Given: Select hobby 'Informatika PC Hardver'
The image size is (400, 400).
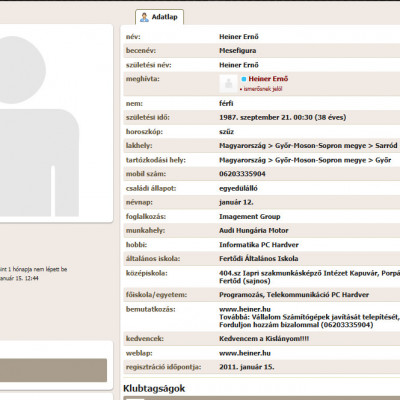Looking at the screenshot, I should point(259,245).
